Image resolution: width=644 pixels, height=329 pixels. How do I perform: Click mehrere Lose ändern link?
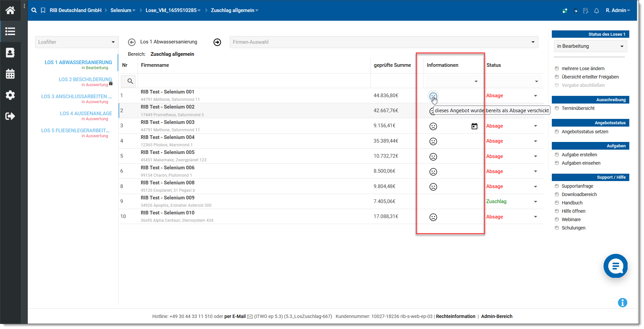(x=583, y=68)
